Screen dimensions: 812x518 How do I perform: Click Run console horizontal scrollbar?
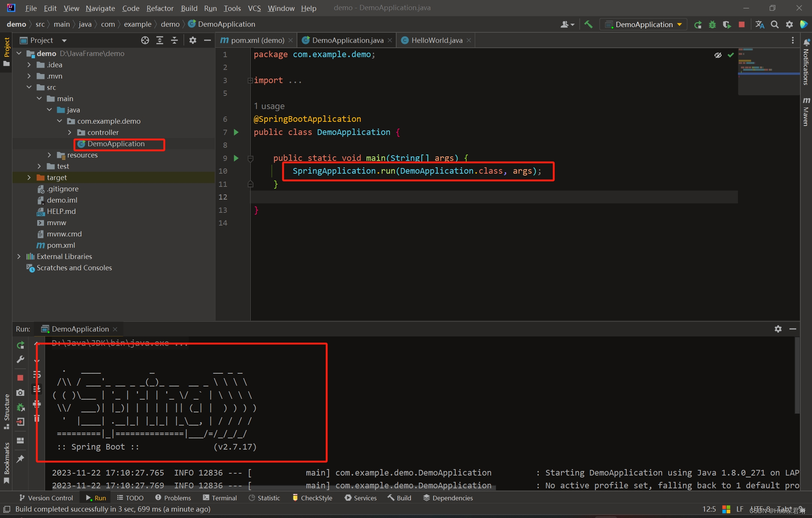tap(274, 488)
